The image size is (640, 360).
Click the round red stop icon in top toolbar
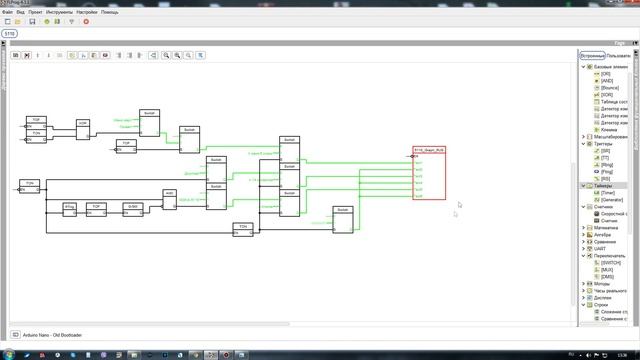(86, 22)
